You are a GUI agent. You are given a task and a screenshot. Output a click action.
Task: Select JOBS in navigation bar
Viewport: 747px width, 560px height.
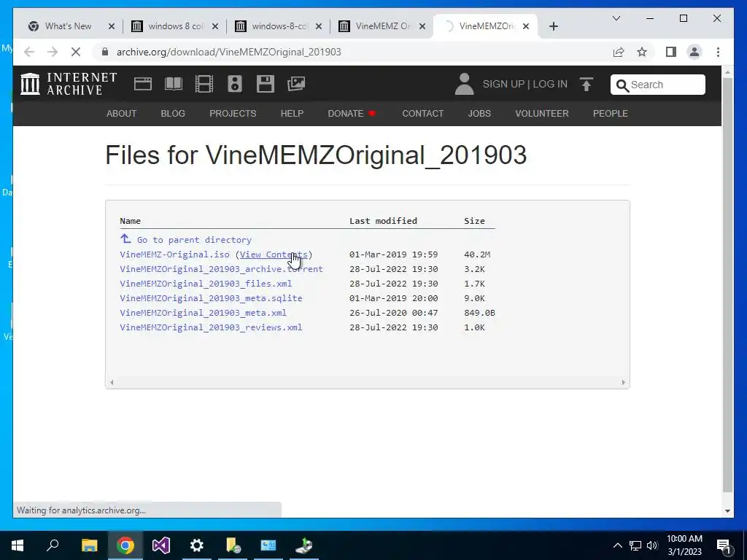point(479,113)
